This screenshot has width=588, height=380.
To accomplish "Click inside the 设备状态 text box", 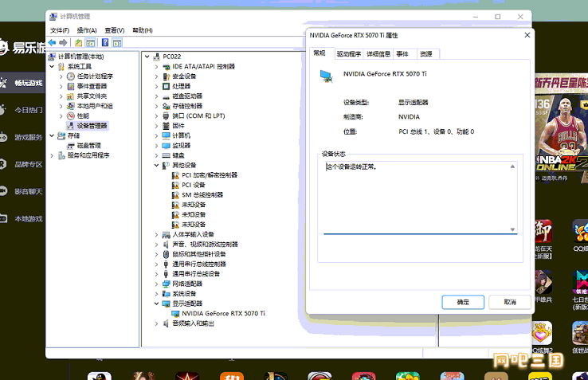I will coord(421,198).
